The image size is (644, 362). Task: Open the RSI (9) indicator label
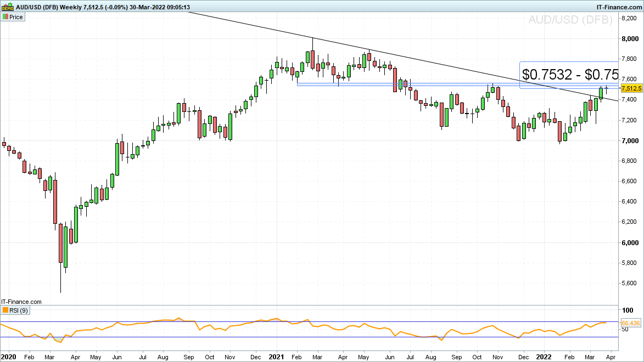pos(19,310)
